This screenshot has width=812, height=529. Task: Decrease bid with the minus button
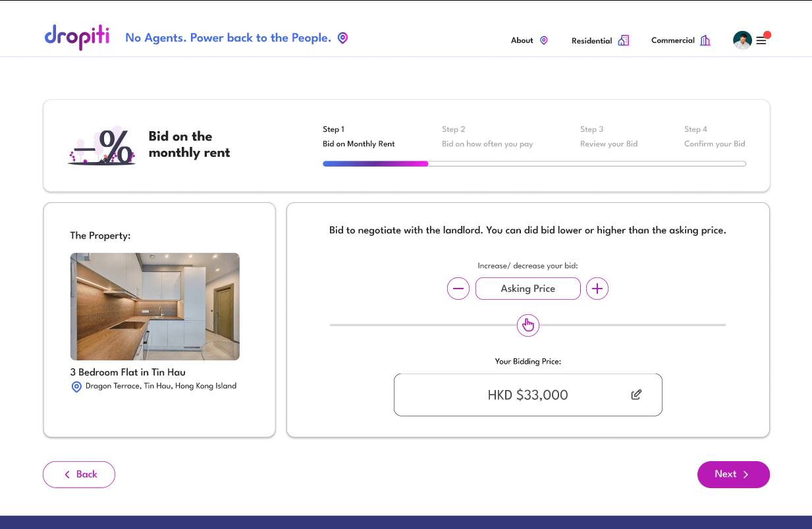(458, 289)
